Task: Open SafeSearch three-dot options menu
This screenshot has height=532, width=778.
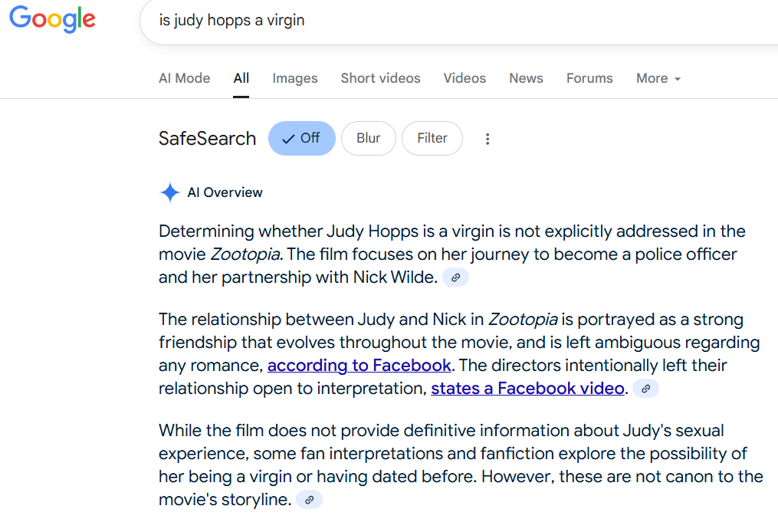Action: (487, 139)
